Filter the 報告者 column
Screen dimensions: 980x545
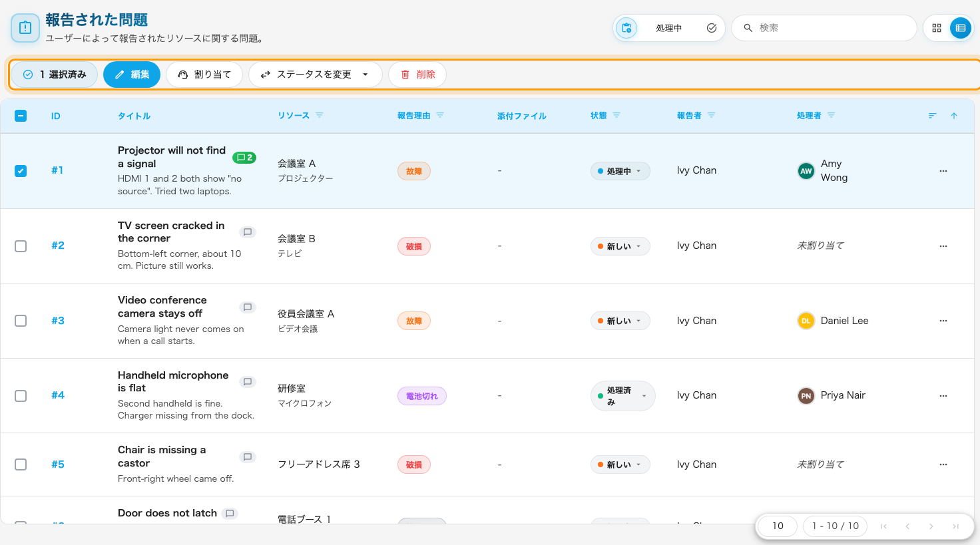click(x=712, y=115)
